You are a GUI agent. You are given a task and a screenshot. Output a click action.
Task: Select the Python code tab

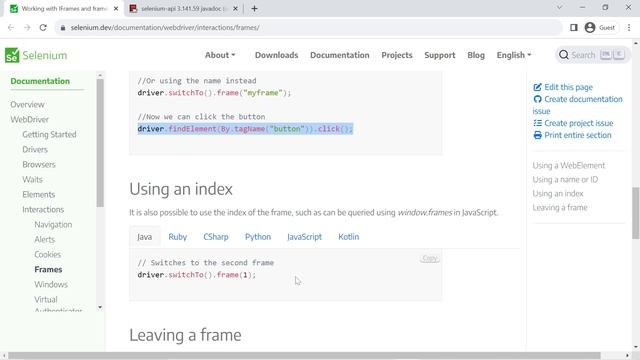tap(258, 237)
